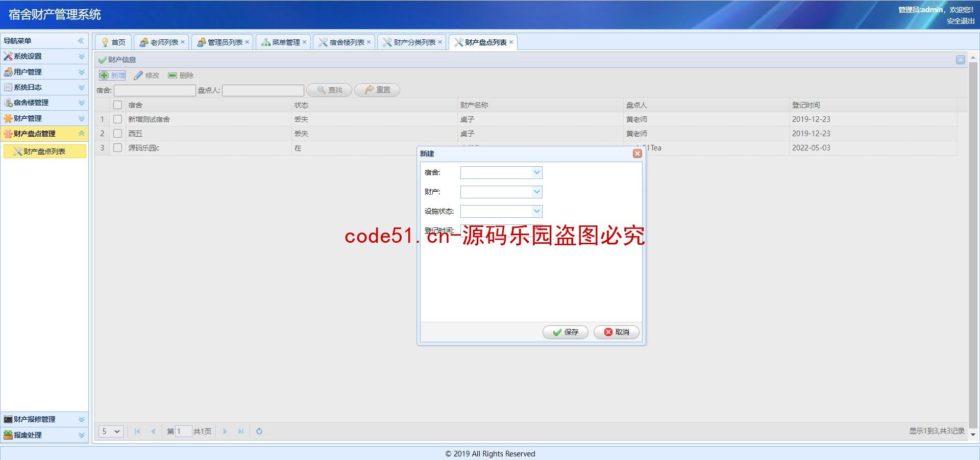This screenshot has width=980, height=460.
Task: Go to the last page icon
Action: 240,431
